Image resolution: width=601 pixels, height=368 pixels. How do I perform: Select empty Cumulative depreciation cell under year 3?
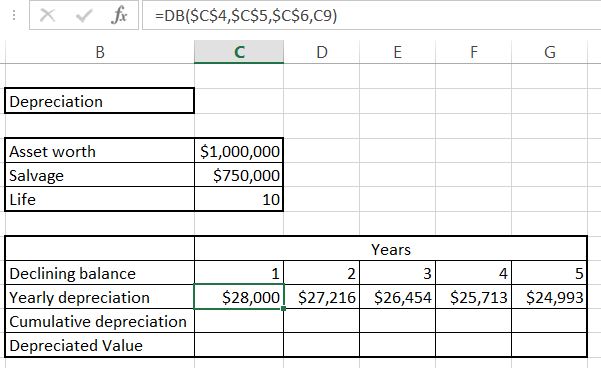tap(397, 321)
